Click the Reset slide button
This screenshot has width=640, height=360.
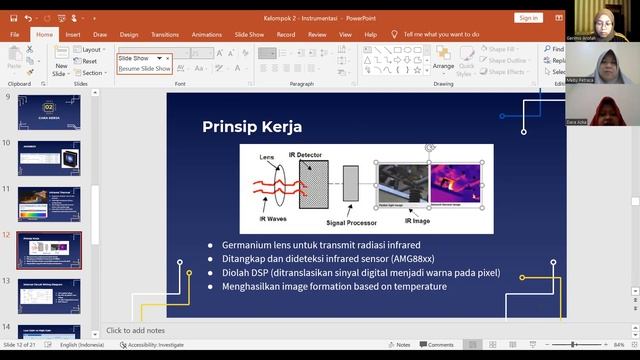click(x=85, y=61)
